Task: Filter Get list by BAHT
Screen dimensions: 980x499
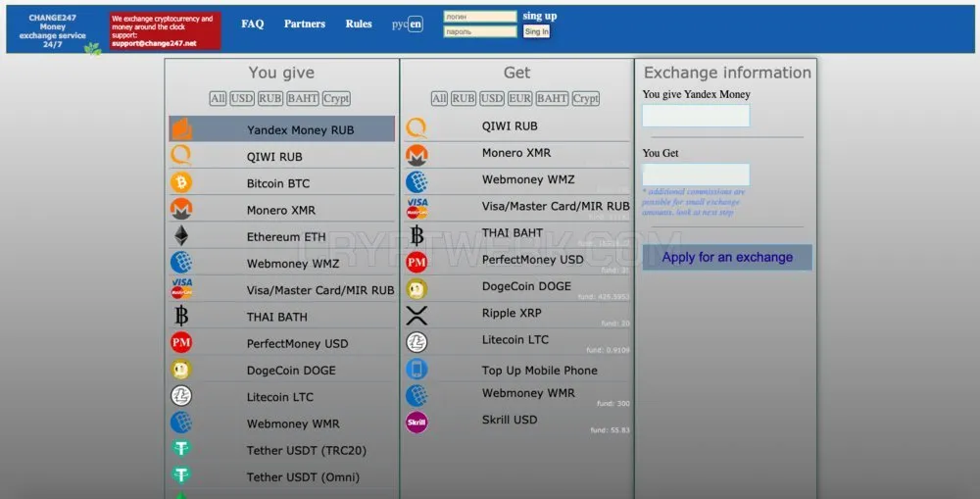Action: tap(553, 98)
